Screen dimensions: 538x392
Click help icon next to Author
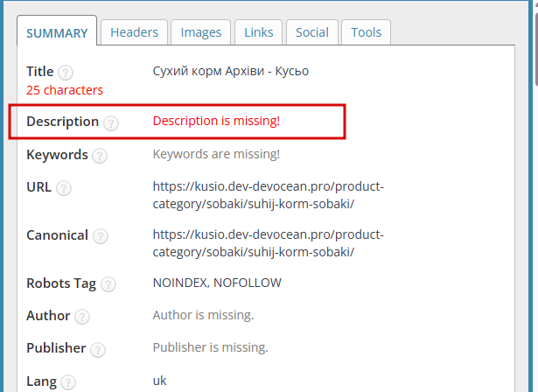pos(82,317)
